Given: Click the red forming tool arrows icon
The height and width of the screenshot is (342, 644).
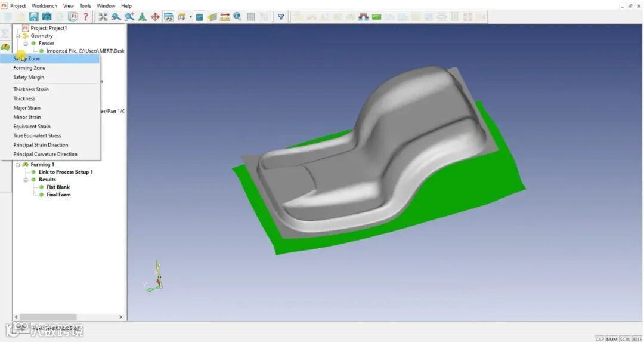Looking at the screenshot, I should click(364, 17).
